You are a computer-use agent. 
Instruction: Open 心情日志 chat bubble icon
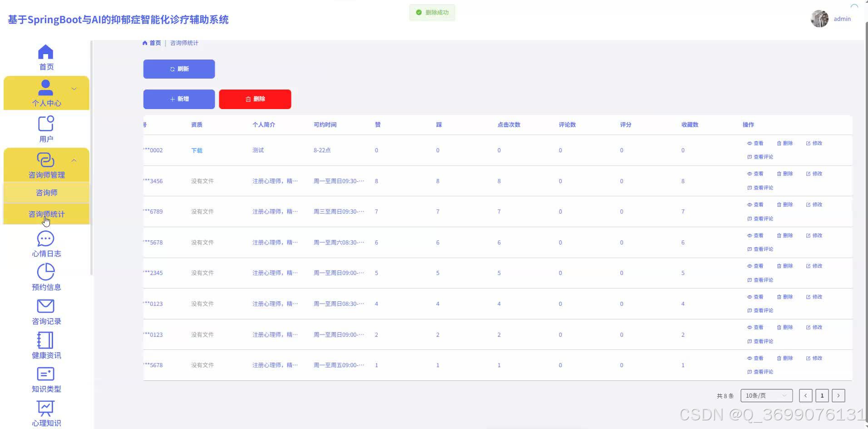(x=45, y=239)
